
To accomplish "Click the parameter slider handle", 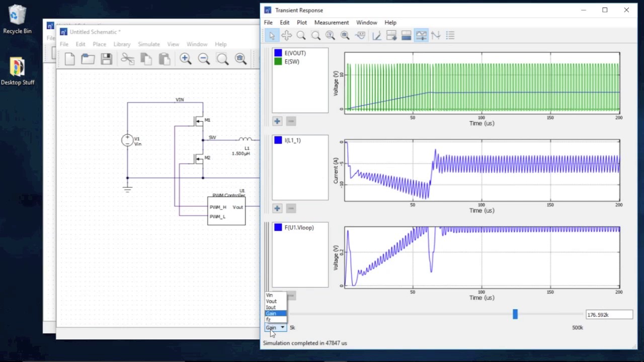I will coord(515,314).
